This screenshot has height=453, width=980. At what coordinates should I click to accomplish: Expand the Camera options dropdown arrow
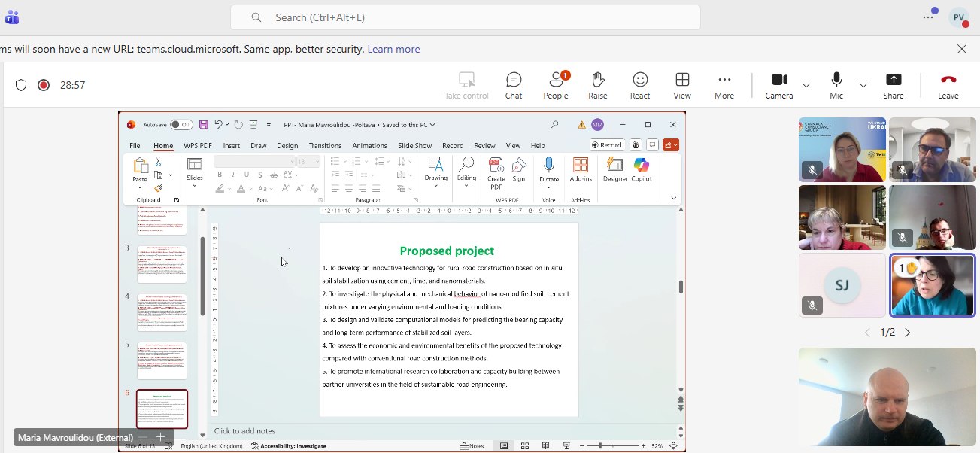[x=806, y=85]
